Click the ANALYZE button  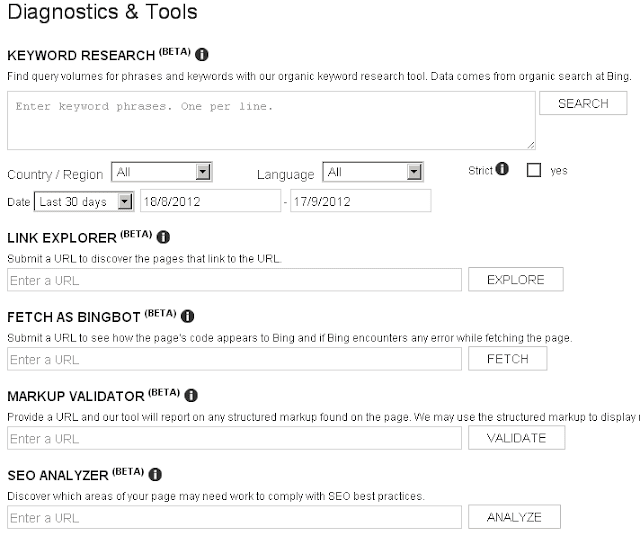pyautogui.click(x=514, y=517)
